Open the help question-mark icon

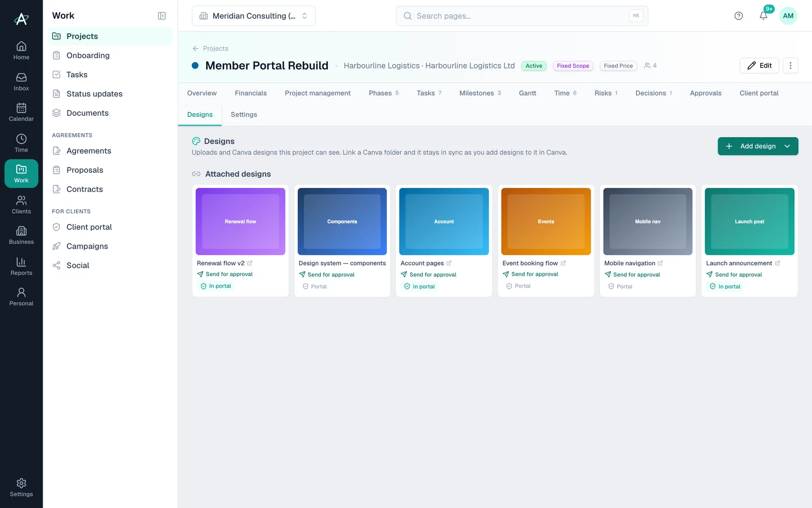coord(738,16)
